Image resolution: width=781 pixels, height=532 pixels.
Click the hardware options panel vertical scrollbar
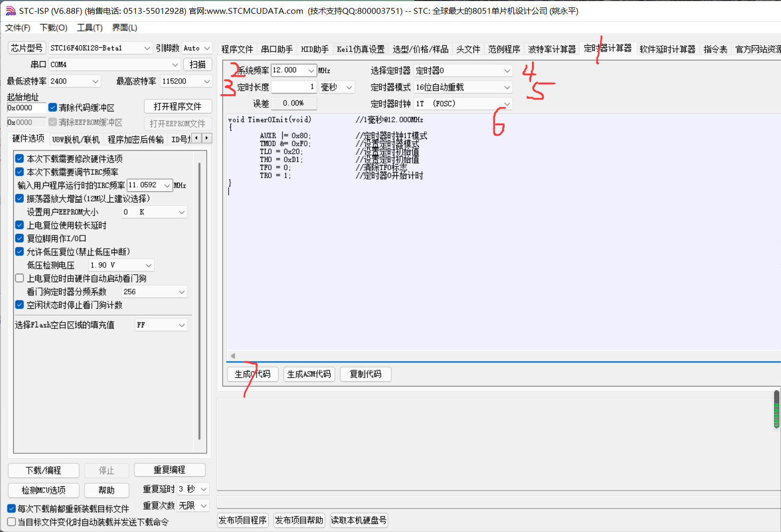[x=199, y=301]
